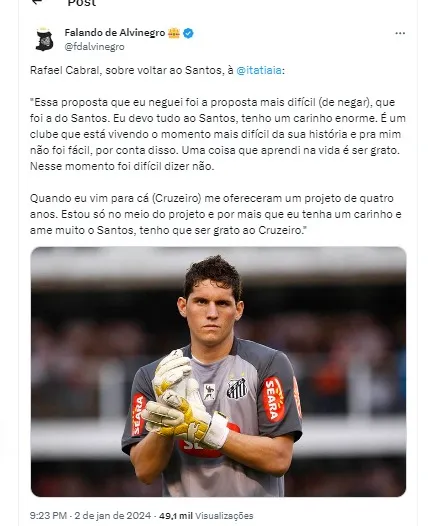Open the three-dot more options menu

coord(400,33)
